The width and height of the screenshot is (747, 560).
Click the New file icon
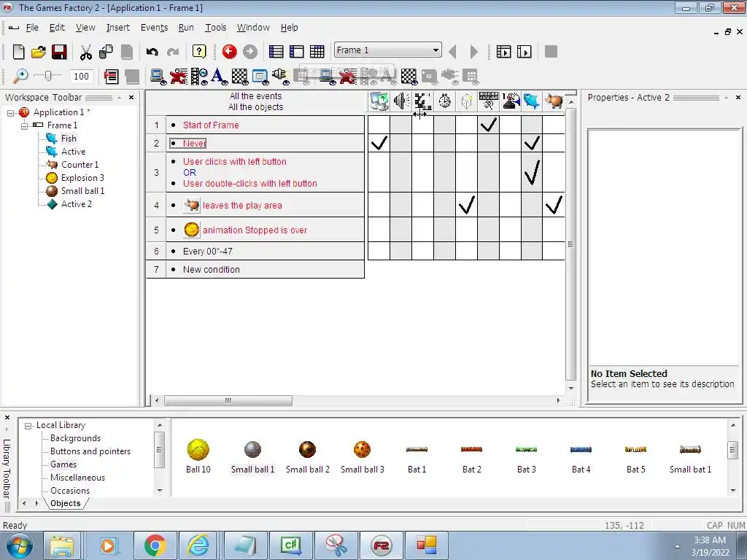coord(18,52)
